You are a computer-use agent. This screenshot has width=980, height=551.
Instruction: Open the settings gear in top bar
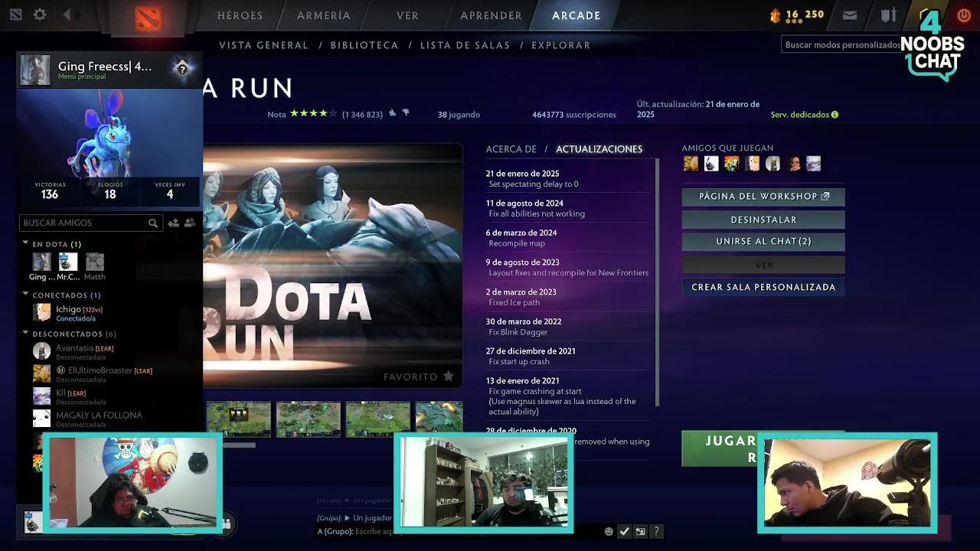click(40, 15)
